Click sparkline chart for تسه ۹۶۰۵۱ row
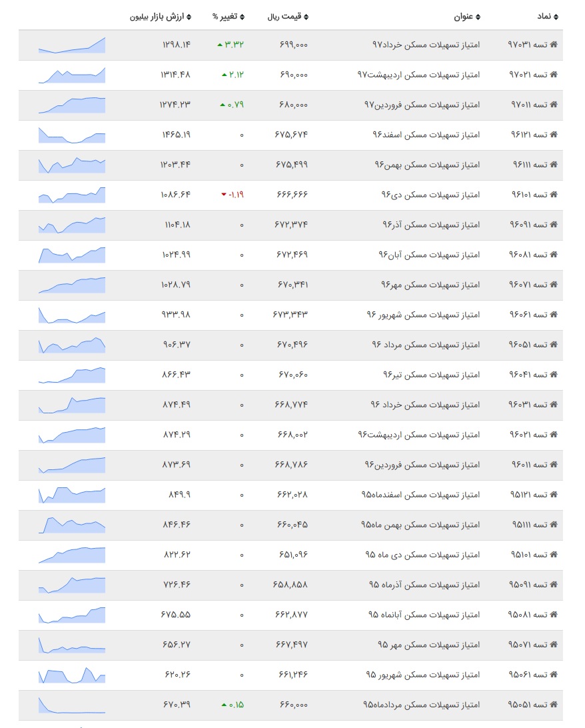Screen dimensions: 585x728 pyautogui.click(x=72, y=345)
